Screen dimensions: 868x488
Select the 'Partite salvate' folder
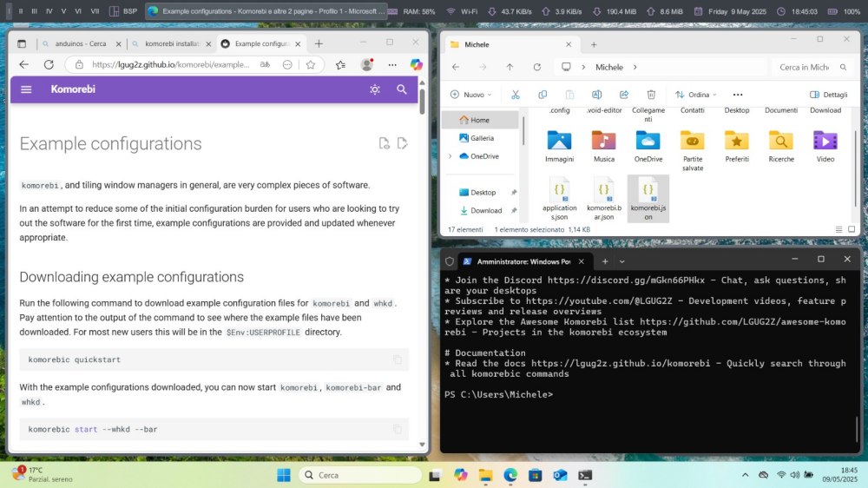point(692,151)
